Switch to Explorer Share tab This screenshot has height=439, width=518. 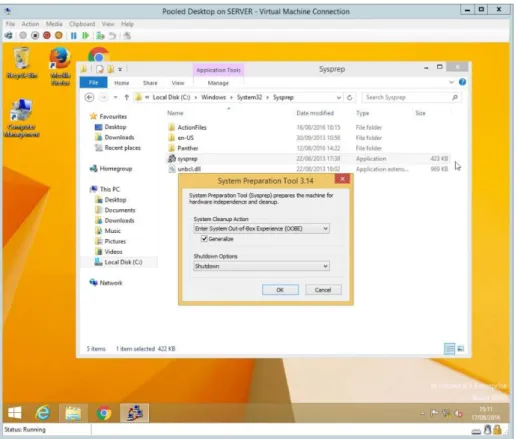(x=150, y=83)
